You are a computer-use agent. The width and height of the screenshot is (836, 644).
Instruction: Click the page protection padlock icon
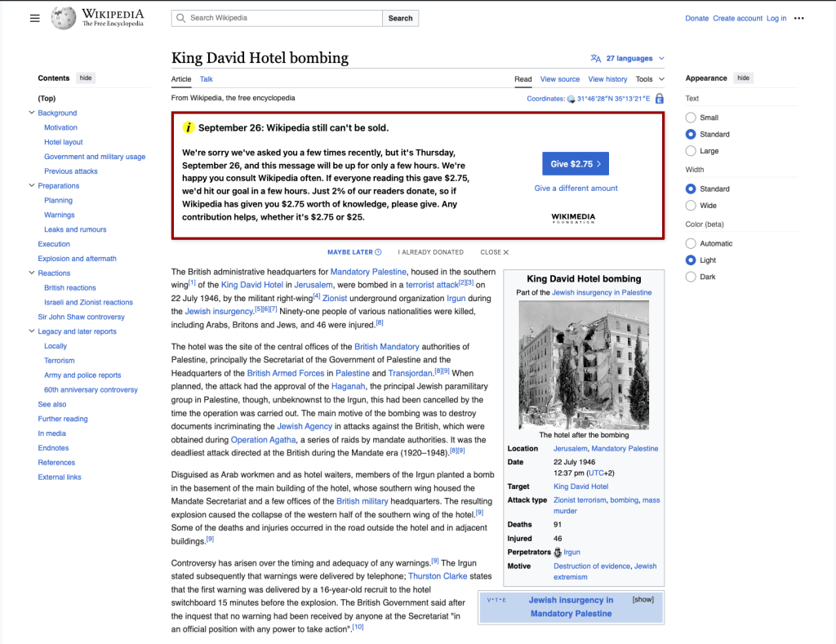point(659,99)
